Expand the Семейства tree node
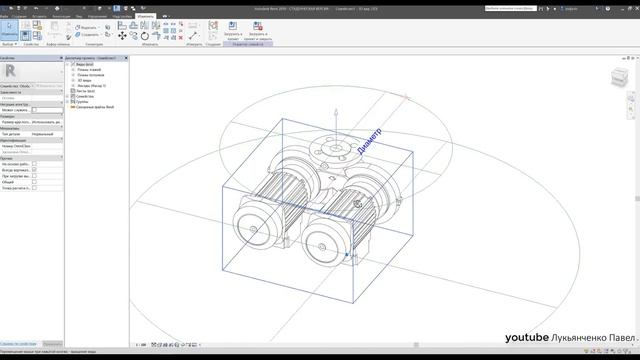The height and width of the screenshot is (360, 640). point(68,96)
